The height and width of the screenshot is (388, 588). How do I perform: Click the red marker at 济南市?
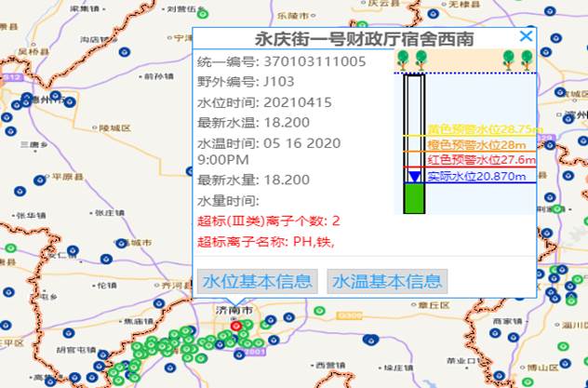point(236,326)
